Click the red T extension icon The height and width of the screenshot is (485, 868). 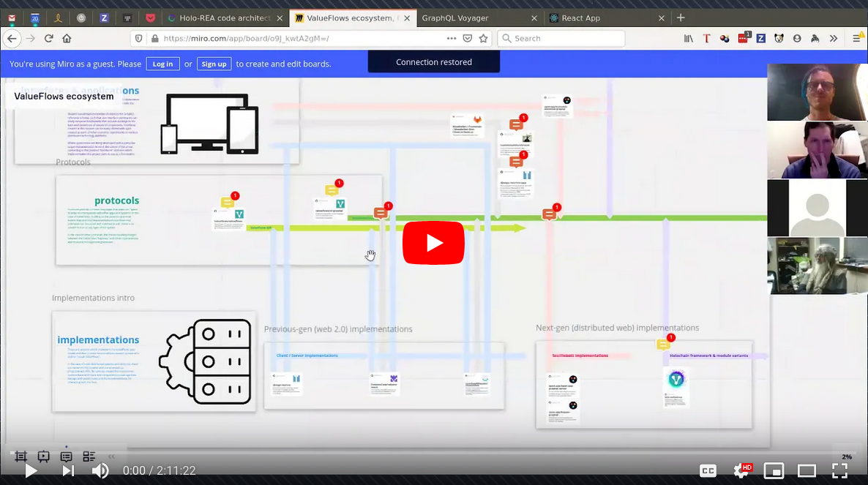click(x=706, y=38)
